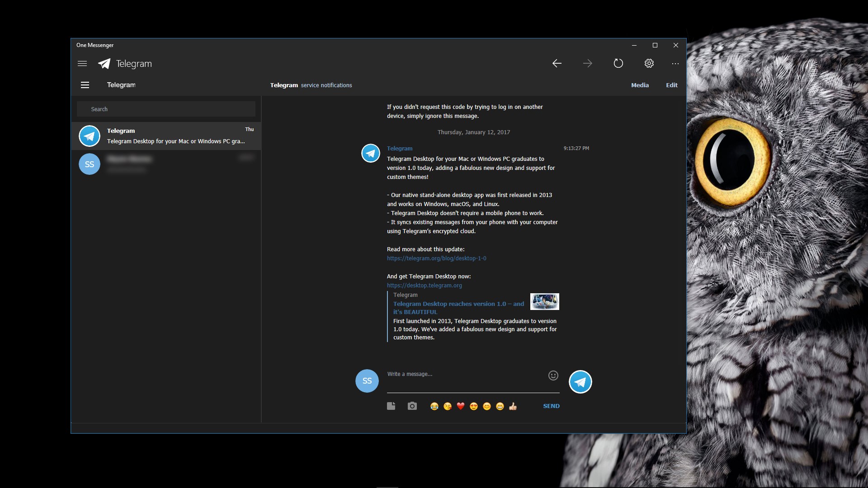The width and height of the screenshot is (868, 488).
Task: Open Telegram sidebar hamburger menu
Action: tap(85, 85)
